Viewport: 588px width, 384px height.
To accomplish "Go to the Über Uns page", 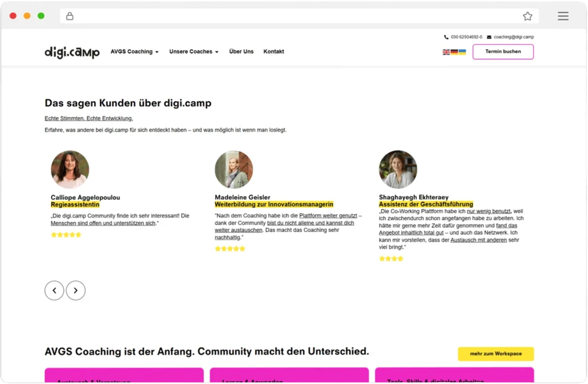I will click(241, 52).
